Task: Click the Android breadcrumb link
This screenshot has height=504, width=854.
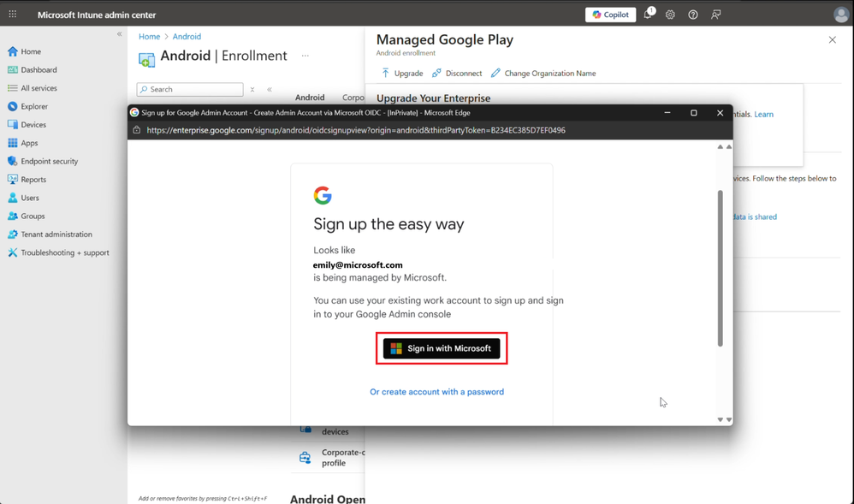Action: [x=187, y=37]
